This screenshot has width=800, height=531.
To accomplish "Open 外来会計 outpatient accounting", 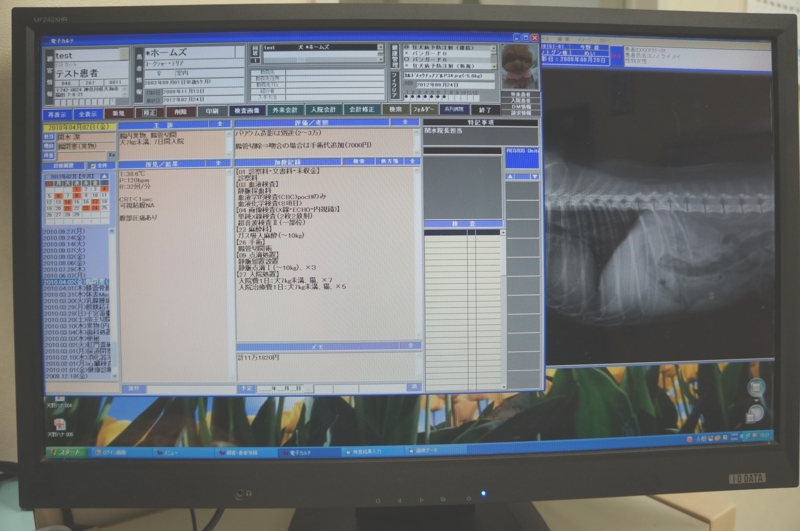I will point(285,110).
